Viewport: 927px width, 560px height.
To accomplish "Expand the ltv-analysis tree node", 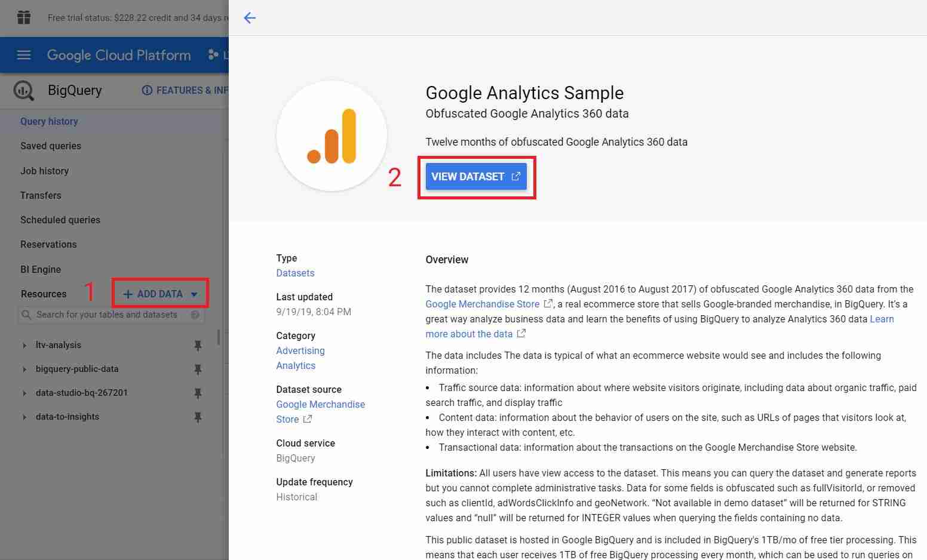I will click(24, 346).
